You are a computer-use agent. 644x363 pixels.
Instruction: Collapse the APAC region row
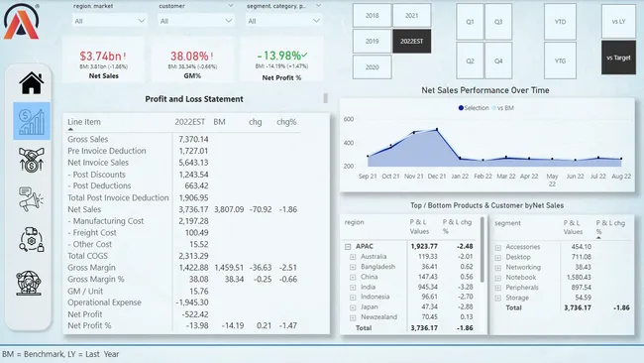point(348,247)
